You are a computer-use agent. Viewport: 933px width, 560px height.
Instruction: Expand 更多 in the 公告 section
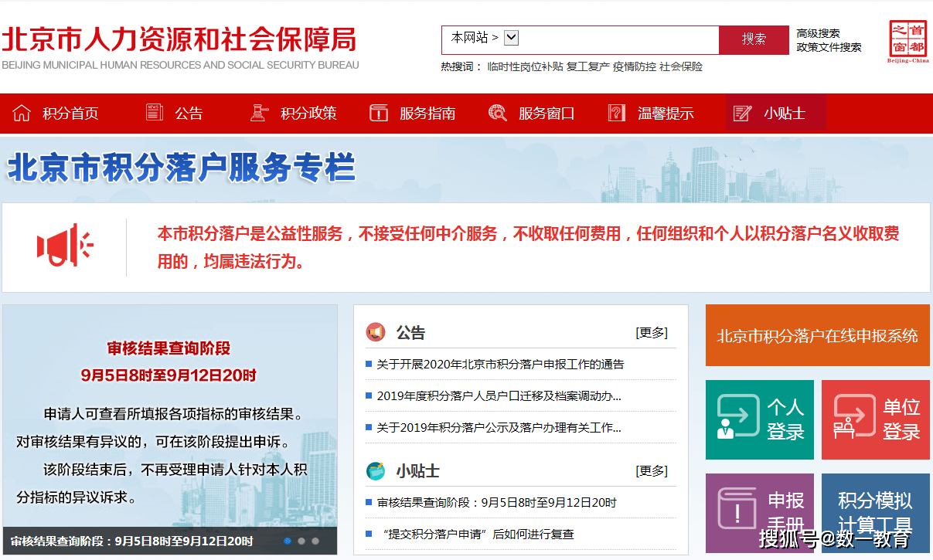(x=651, y=333)
